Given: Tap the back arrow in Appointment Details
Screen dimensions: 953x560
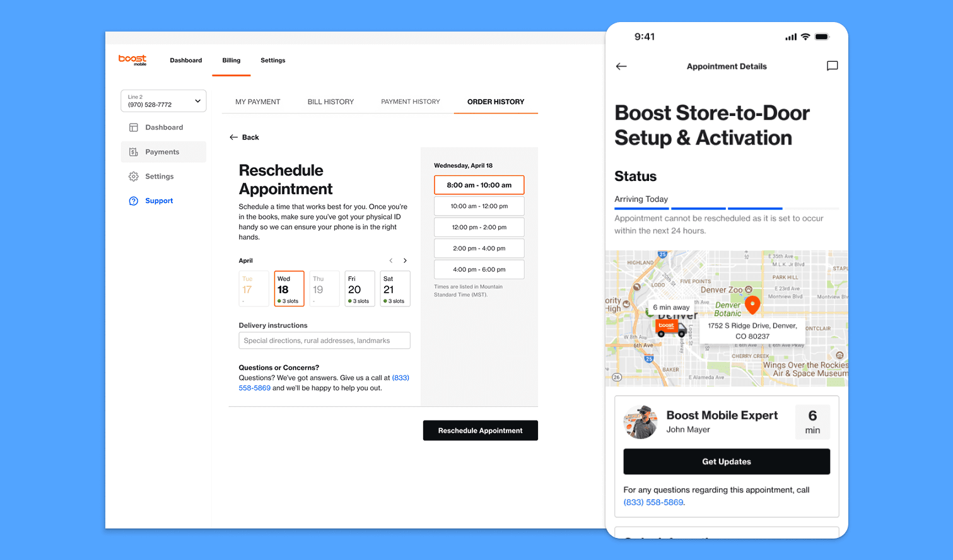Looking at the screenshot, I should pos(621,66).
